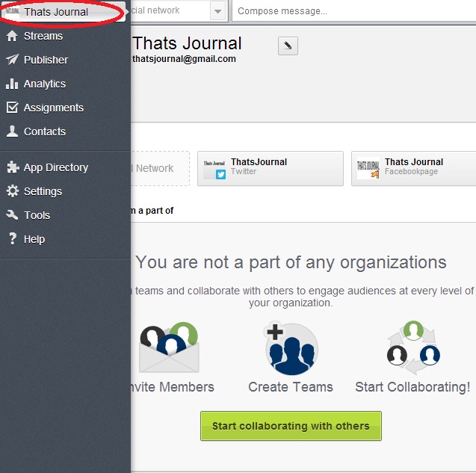Click the Thats Journal Facebookpage card
Viewport: 476px width, 473px height.
tap(413, 168)
